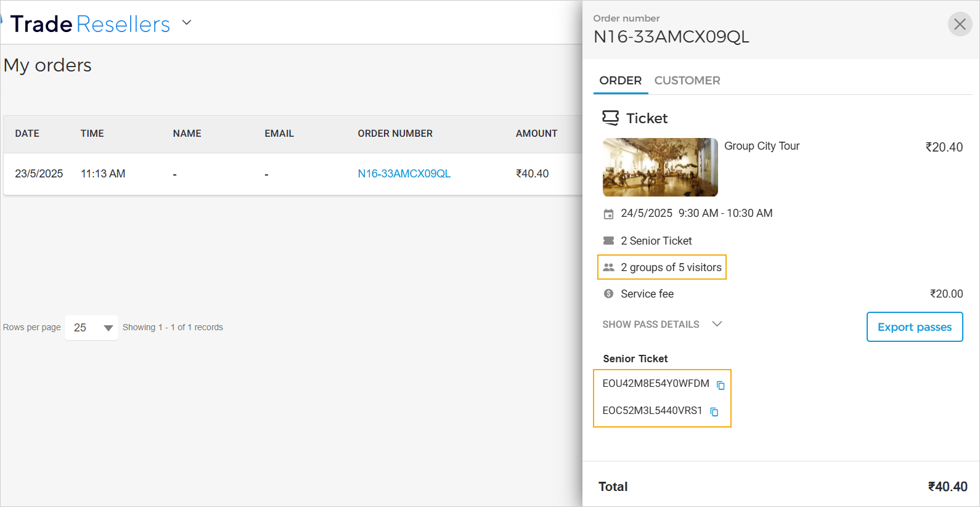This screenshot has width=980, height=507.
Task: Switch to the Customer tab
Action: (x=687, y=81)
